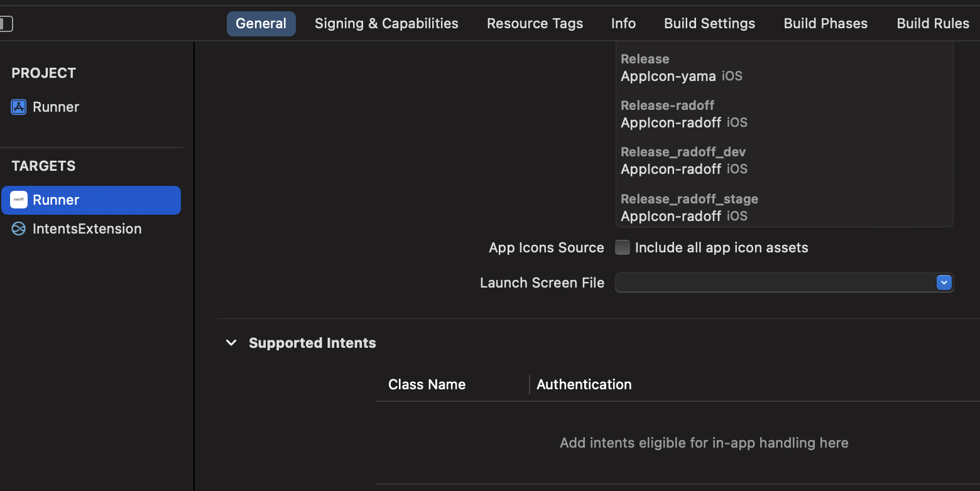This screenshot has width=980, height=491.
Task: Click the Authentication column header
Action: [x=584, y=384]
